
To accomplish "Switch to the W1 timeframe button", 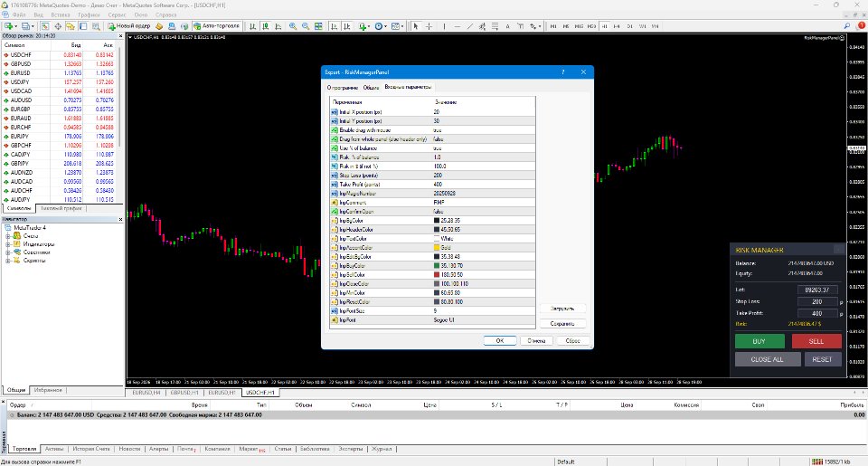I will [642, 26].
